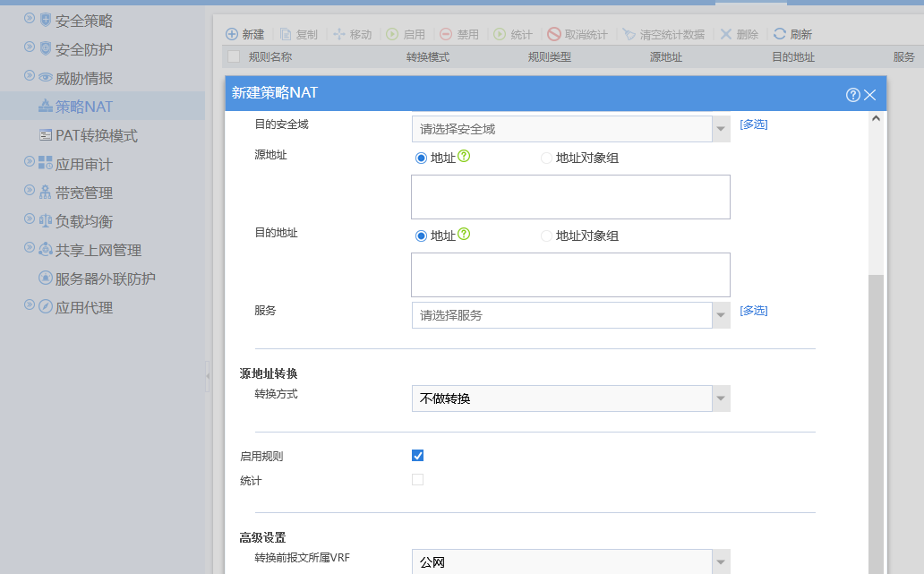
Task: Click the 复制 copy icon in toolbar
Action: (286, 34)
